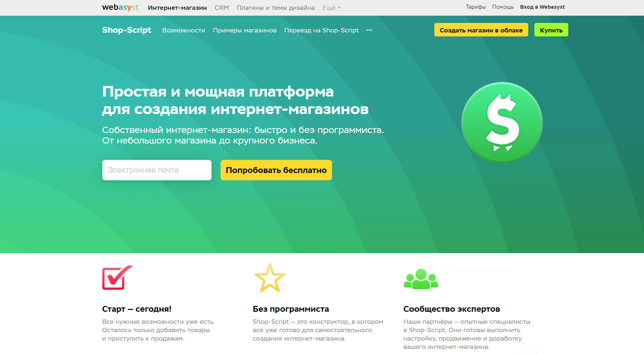Open Плагины и темы дизайна
644x354 pixels.
[x=276, y=8]
